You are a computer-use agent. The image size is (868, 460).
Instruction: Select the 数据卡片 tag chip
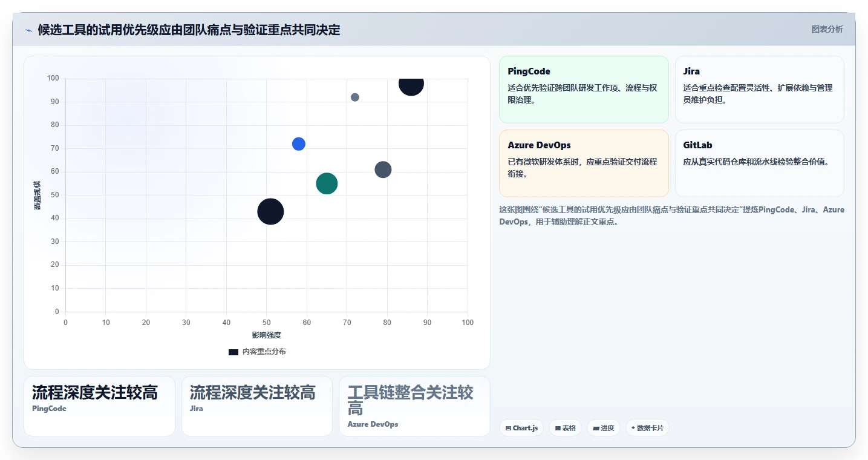(x=647, y=428)
